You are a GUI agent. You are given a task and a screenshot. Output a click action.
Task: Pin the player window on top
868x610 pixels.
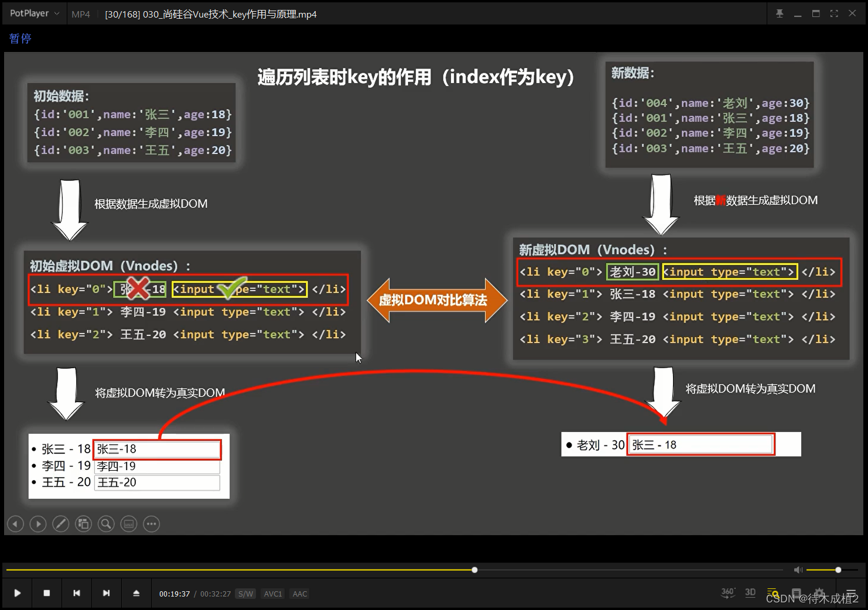tap(780, 13)
